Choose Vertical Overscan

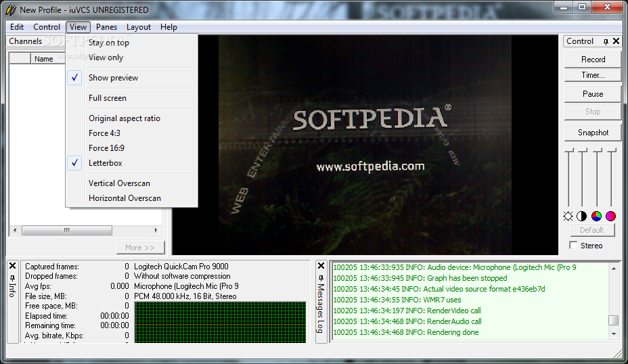[x=131, y=183]
